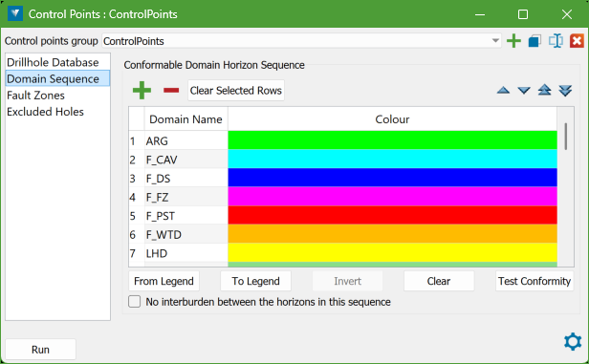Select the F_FZ domain name cell
Screen dimensions: 589x364
click(x=185, y=197)
